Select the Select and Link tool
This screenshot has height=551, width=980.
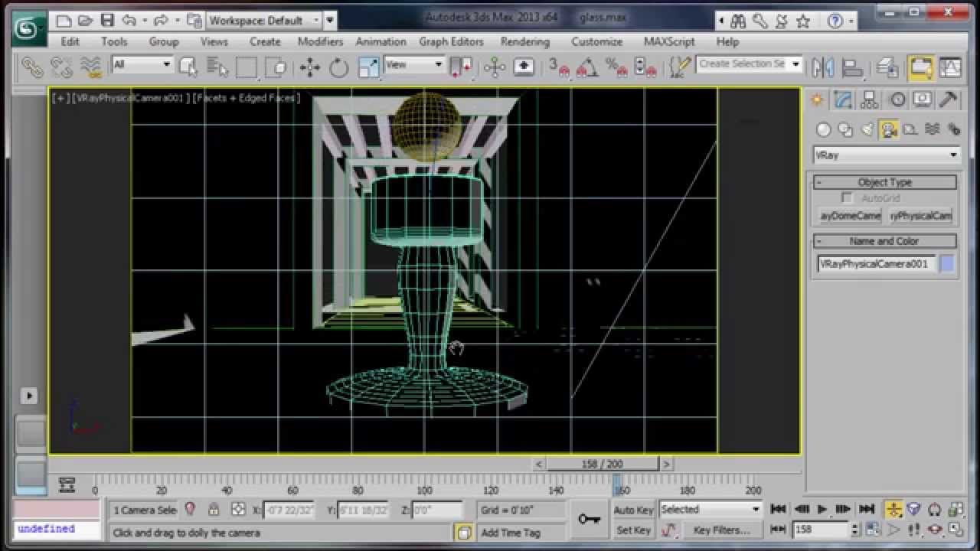(32, 68)
